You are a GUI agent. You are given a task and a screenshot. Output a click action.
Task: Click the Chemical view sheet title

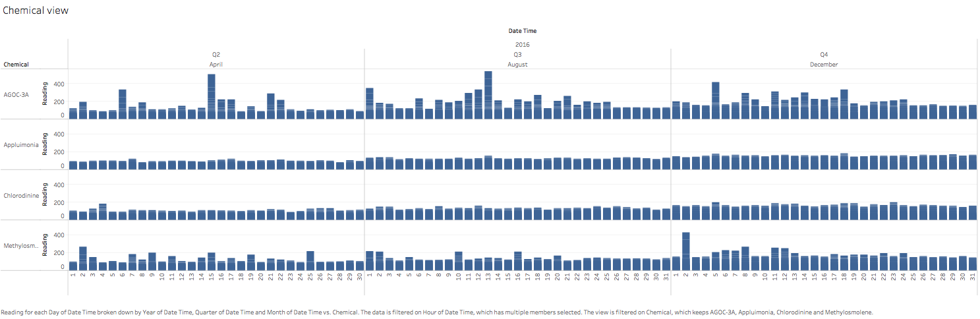pyautogui.click(x=36, y=11)
